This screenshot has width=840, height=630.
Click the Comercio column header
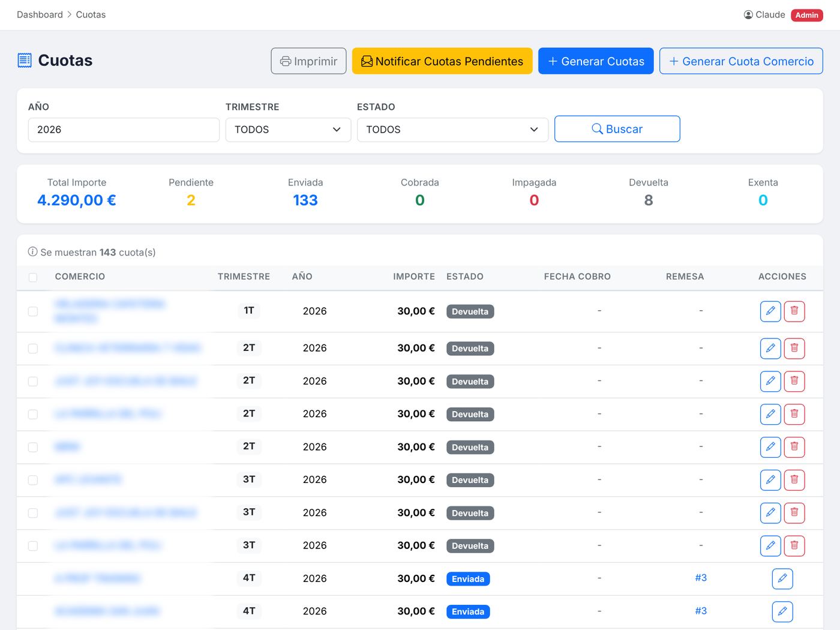point(80,277)
